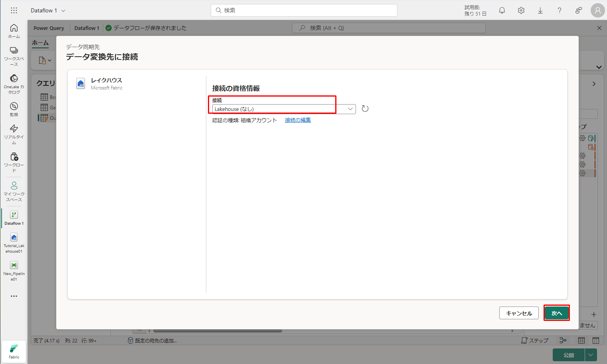Open the 接続の編集 link

298,120
